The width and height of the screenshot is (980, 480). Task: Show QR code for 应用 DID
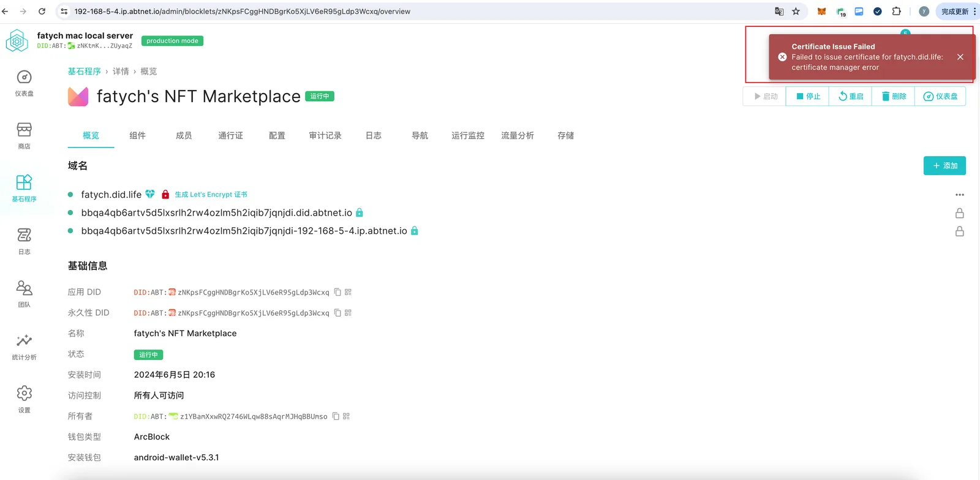[x=348, y=292]
